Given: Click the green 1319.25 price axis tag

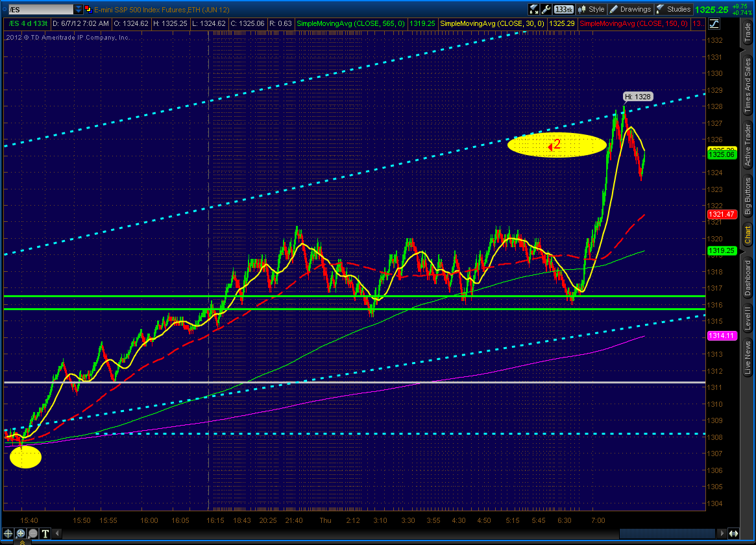Looking at the screenshot, I should click(722, 250).
